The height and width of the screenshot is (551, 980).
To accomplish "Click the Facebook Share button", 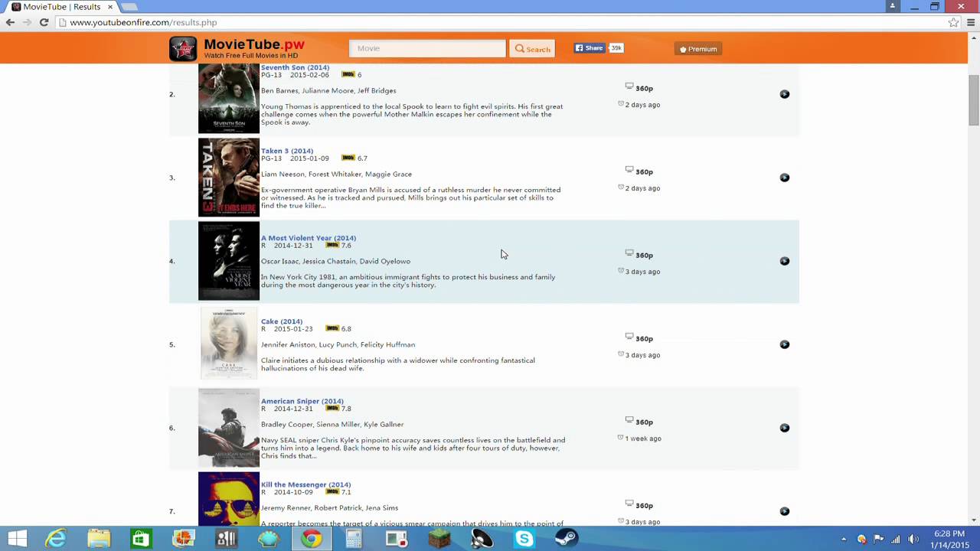I will point(590,48).
